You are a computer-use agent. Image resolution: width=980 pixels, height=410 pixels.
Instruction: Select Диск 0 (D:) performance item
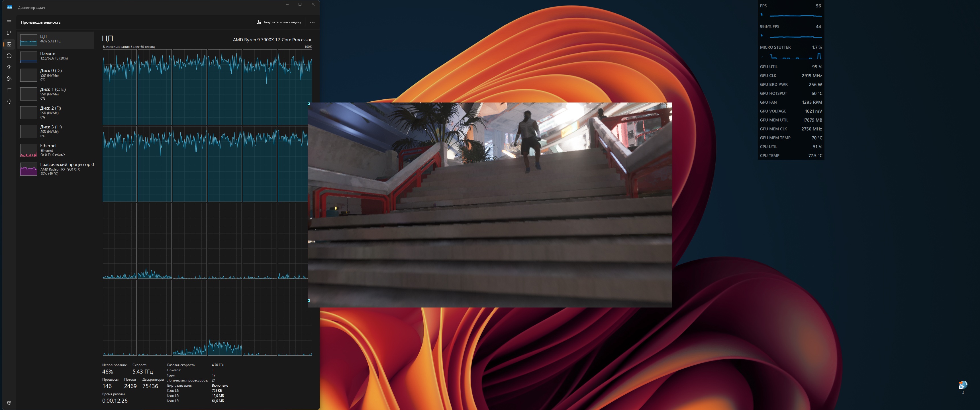tap(56, 75)
